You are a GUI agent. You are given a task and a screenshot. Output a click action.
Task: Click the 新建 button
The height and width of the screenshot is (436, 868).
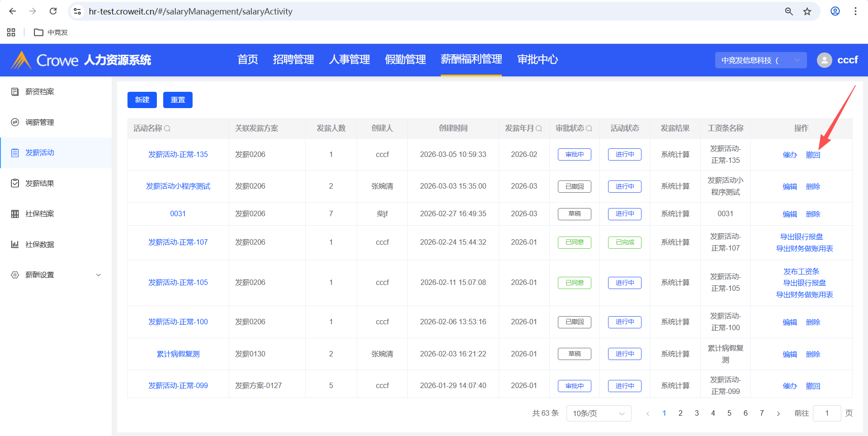142,100
